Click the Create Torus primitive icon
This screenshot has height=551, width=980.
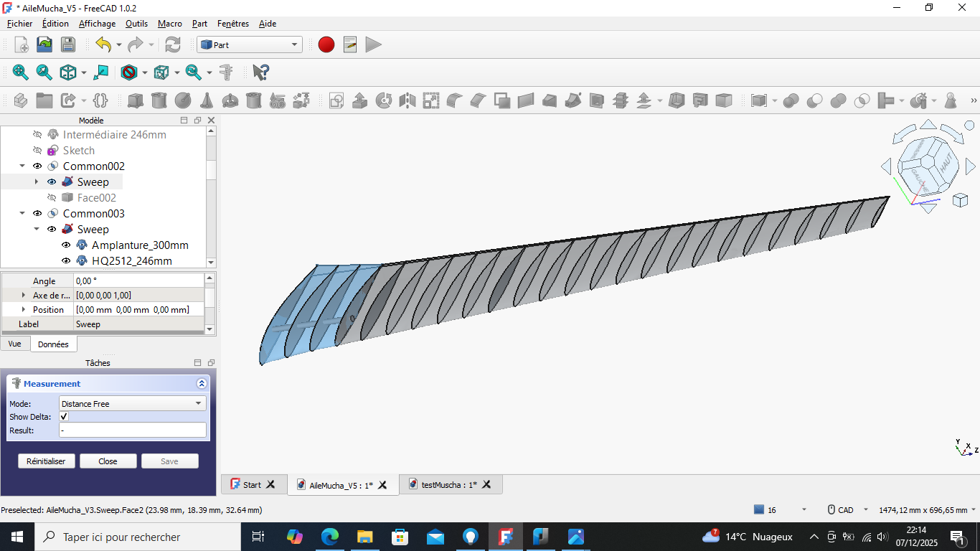pyautogui.click(x=230, y=100)
